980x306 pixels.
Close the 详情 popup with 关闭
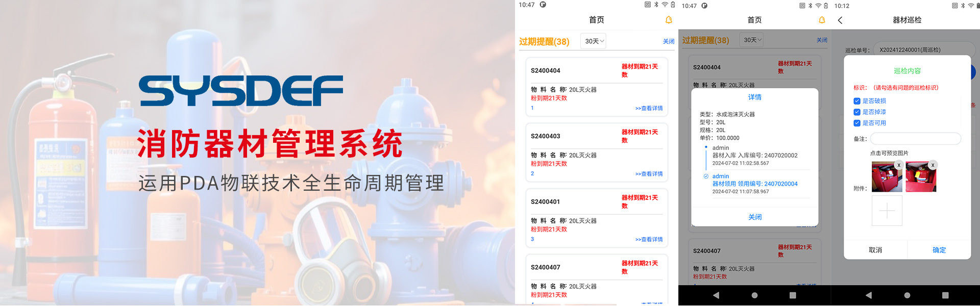pyautogui.click(x=755, y=217)
